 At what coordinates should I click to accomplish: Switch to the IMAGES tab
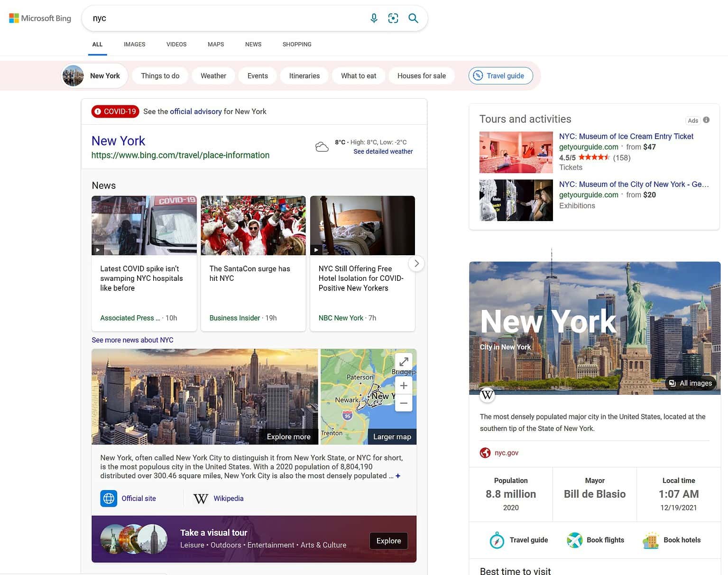click(x=134, y=44)
